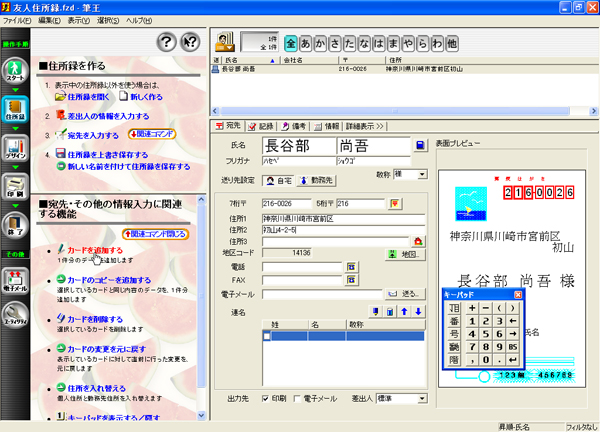
Task: Click the blue save icon beside name
Action: [421, 146]
